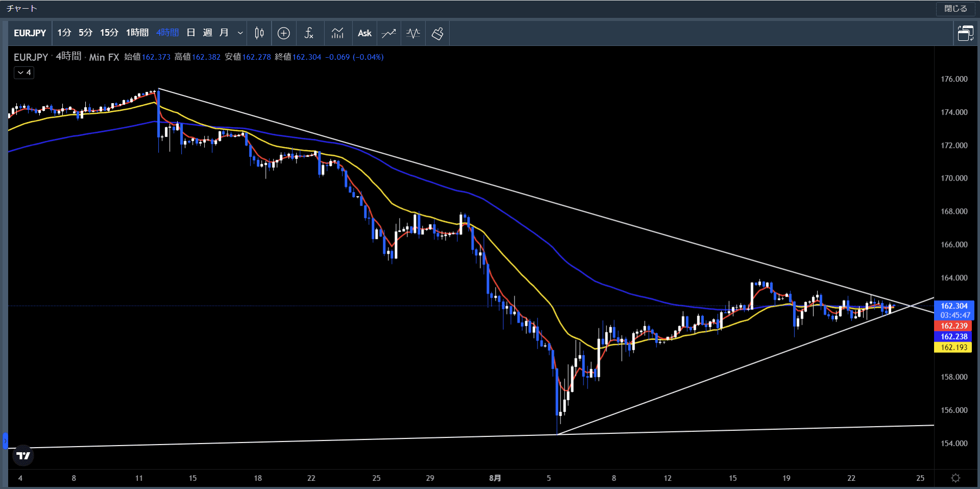Click the 始値 162.373 open value

148,57
